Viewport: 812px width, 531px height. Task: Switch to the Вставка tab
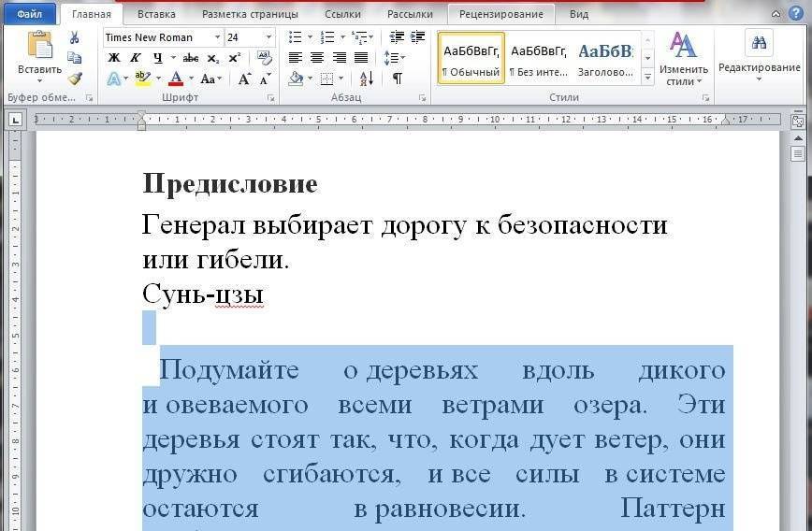pyautogui.click(x=156, y=14)
